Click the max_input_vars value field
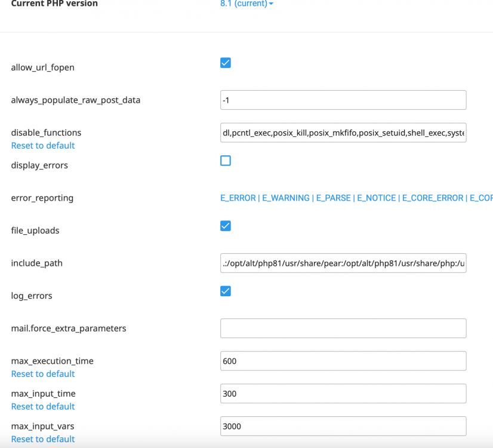The height and width of the screenshot is (448, 493). click(x=343, y=426)
